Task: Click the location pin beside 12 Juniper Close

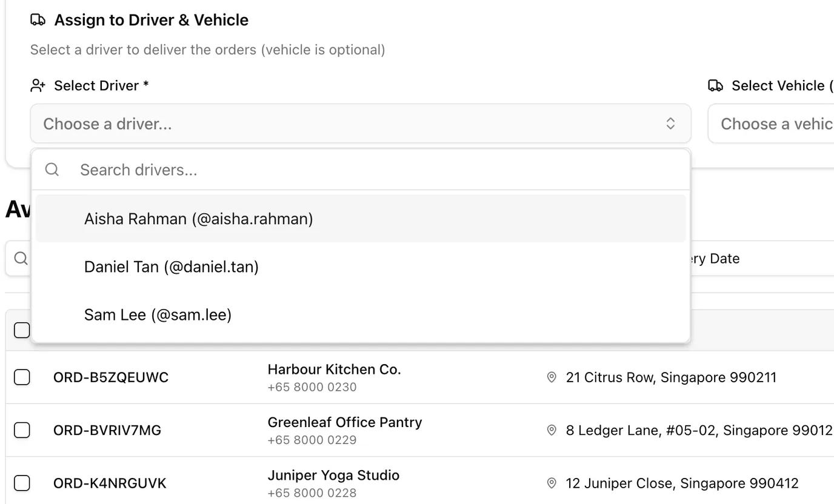Action: pyautogui.click(x=552, y=483)
